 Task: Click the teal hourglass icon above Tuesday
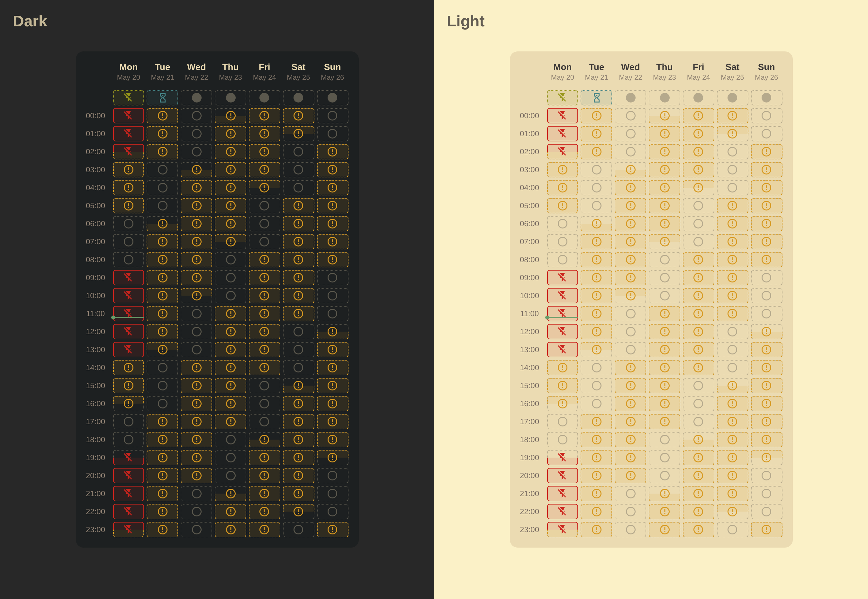click(162, 97)
